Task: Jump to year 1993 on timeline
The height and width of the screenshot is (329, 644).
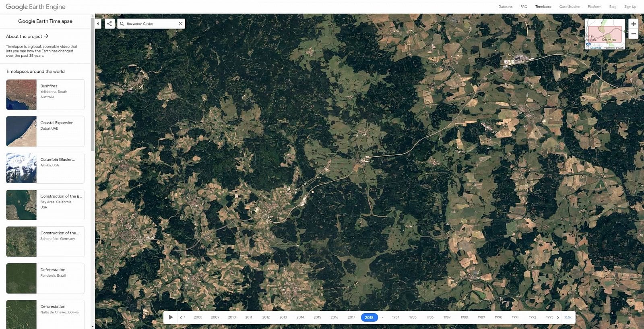Action: coord(549,317)
